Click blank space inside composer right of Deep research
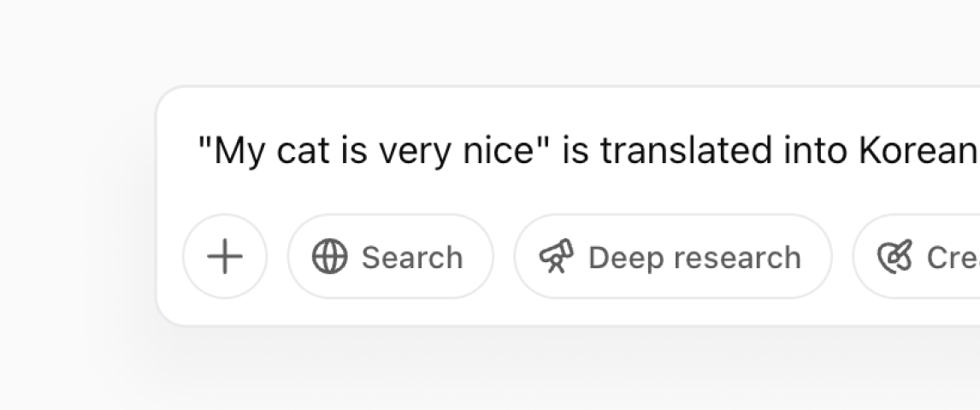 [842, 256]
